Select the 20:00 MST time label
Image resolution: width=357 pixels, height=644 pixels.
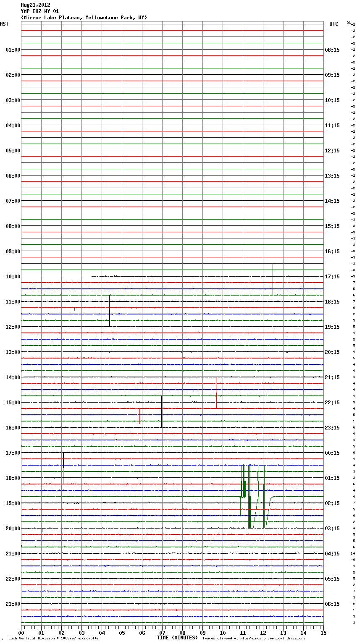13,529
